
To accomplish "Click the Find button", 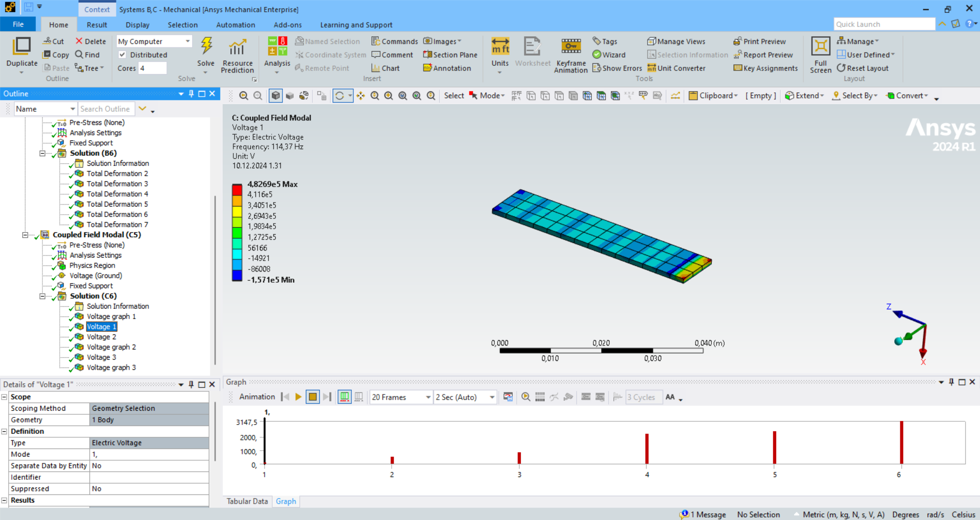I will 87,55.
